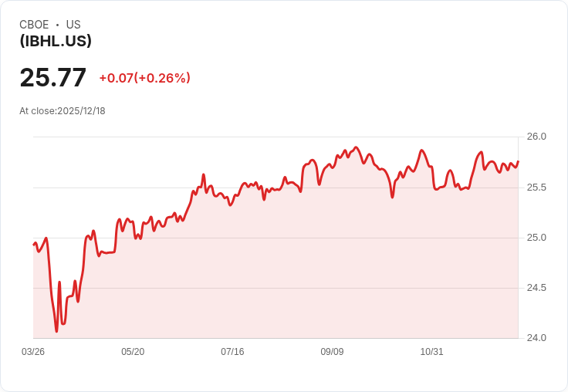Click the IBHL.US ticker title

(56, 41)
